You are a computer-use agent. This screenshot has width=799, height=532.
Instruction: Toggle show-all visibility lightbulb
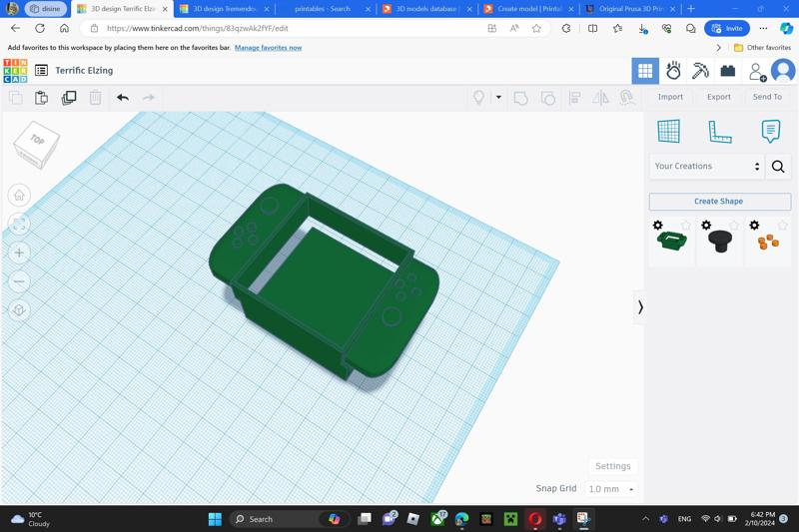click(x=478, y=98)
